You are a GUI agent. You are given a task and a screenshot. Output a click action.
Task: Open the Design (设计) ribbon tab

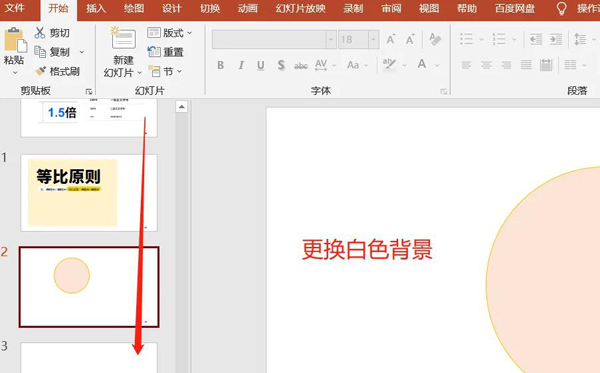point(171,8)
